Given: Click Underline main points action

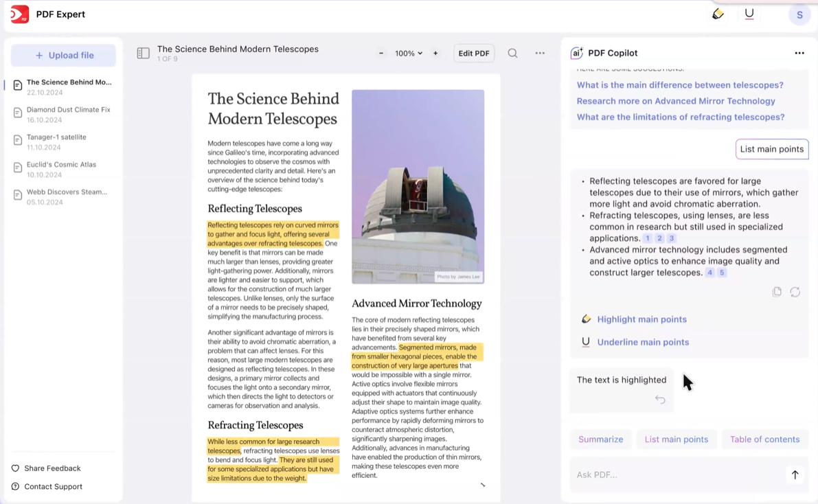Looking at the screenshot, I should [643, 342].
